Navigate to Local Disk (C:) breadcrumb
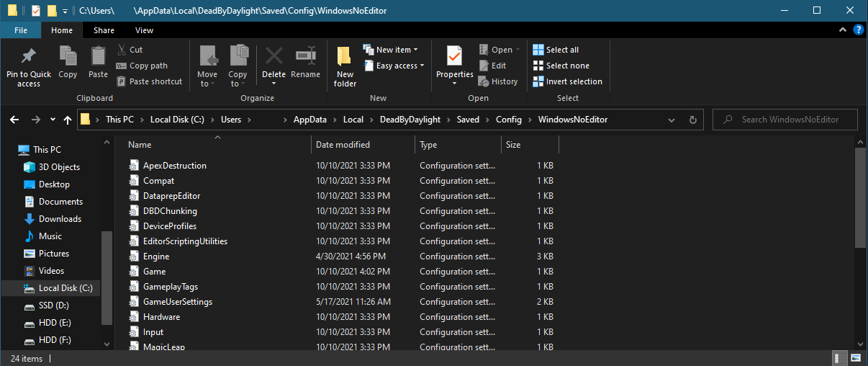Viewport: 868px width, 366px height. [x=176, y=120]
